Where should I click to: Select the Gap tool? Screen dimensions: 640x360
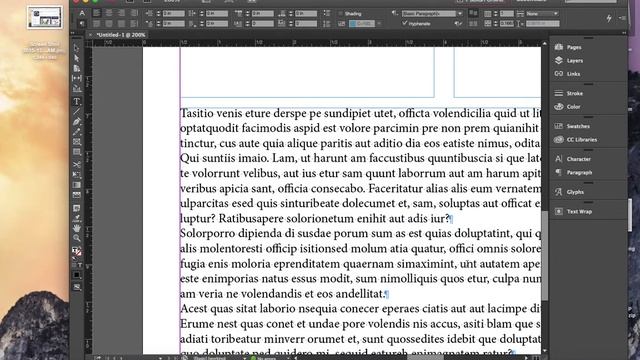point(76,78)
